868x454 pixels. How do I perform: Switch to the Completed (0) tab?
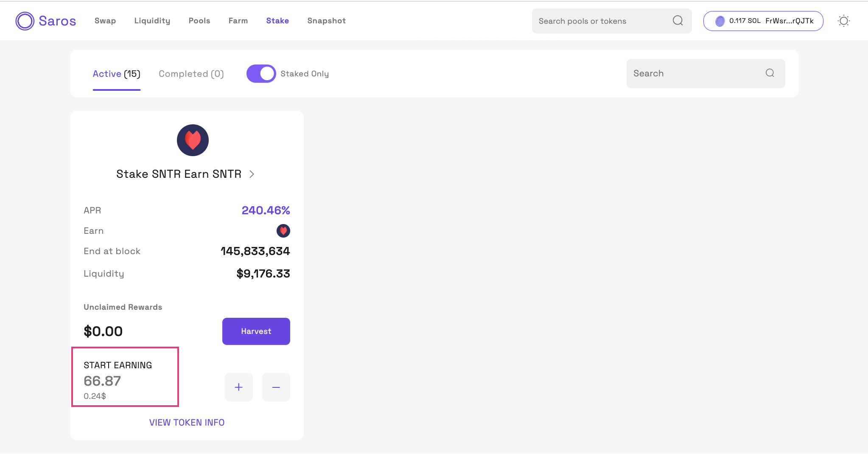(x=191, y=74)
